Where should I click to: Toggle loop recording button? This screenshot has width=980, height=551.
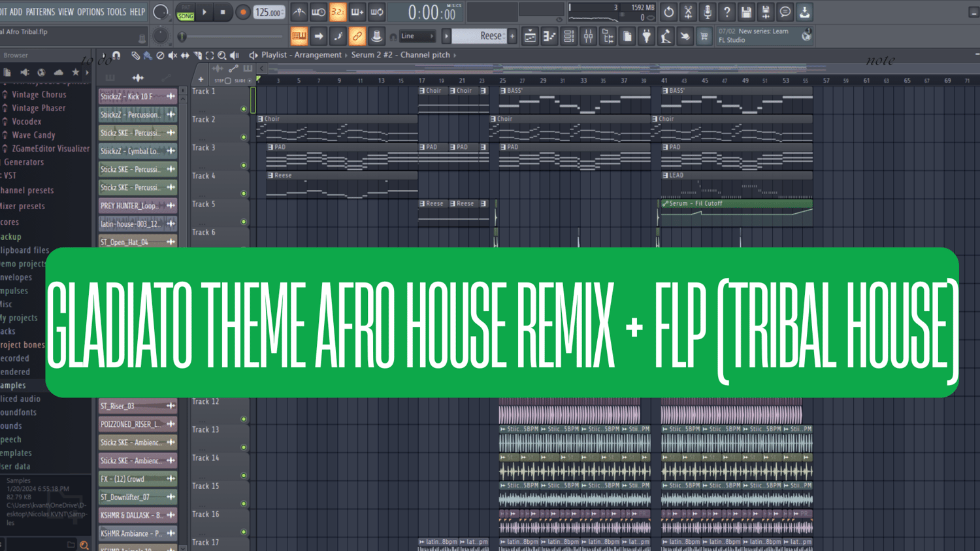coord(377,12)
